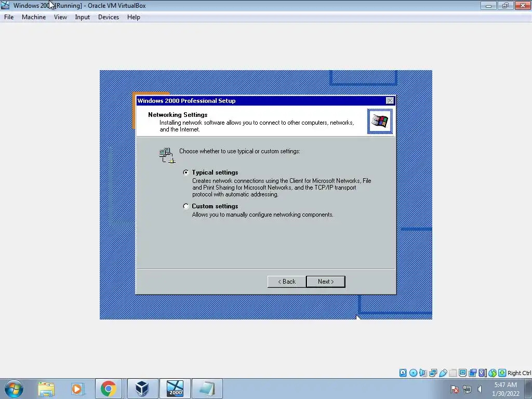The image size is (532, 399).
Task: Click 'Allows you to manually configure networking components' text
Action: point(262,215)
